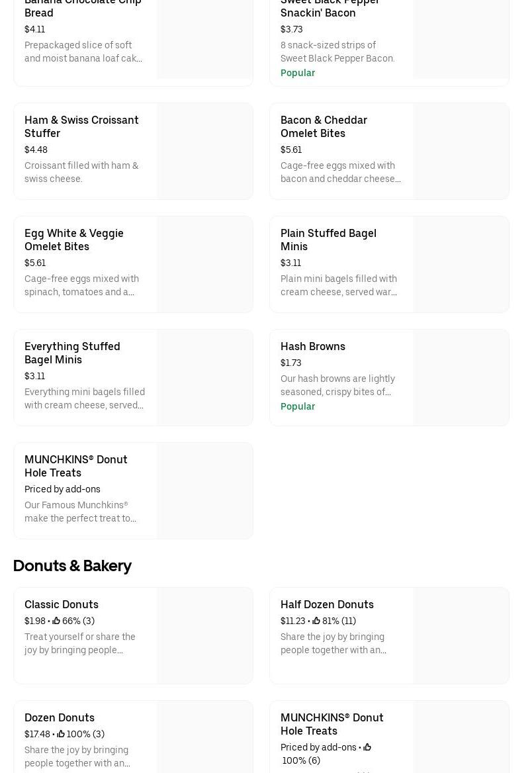Click Hash Browns product image thumbnail

point(461,378)
